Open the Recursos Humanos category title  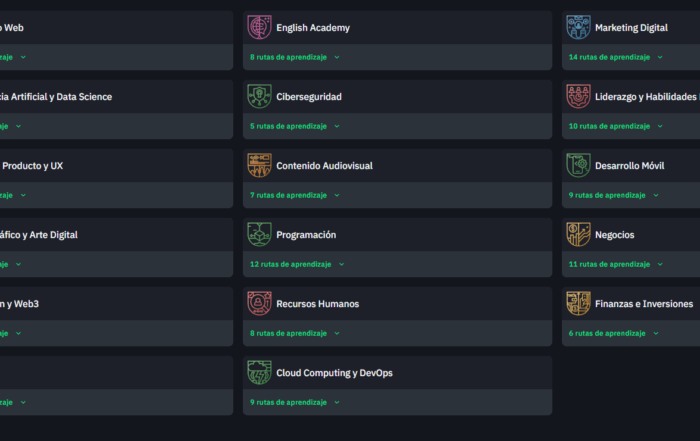[x=317, y=304]
